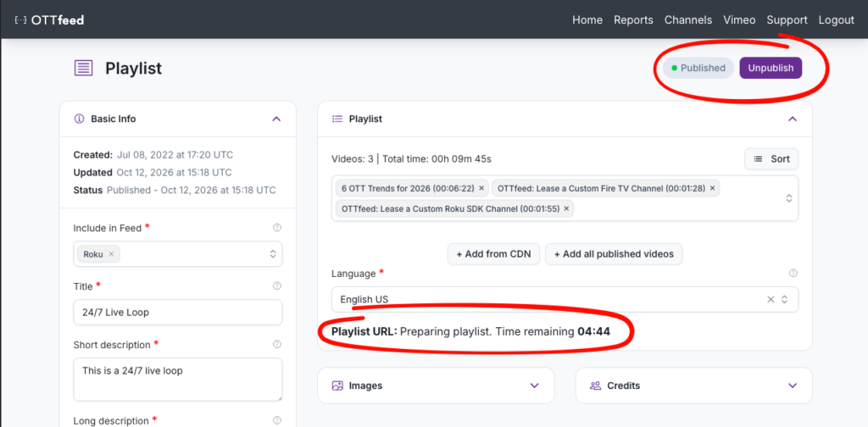Remove the Custom Roku SDK Channel video
This screenshot has width=868, height=427.
(566, 208)
